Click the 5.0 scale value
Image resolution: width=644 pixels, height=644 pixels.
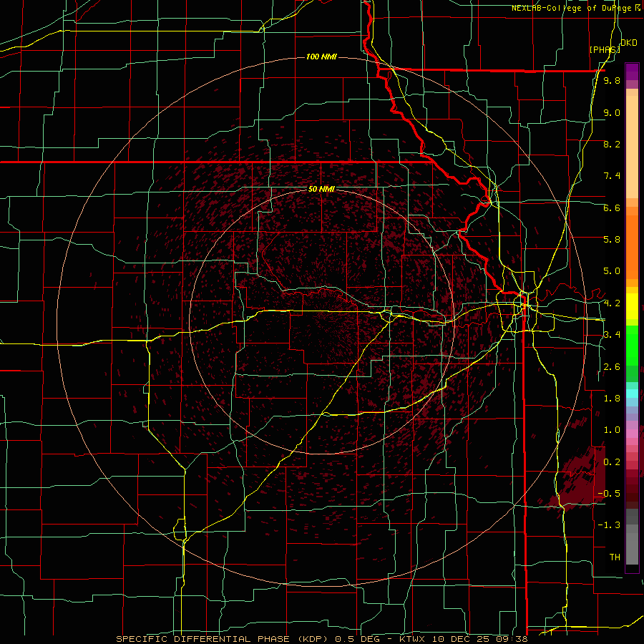click(612, 271)
